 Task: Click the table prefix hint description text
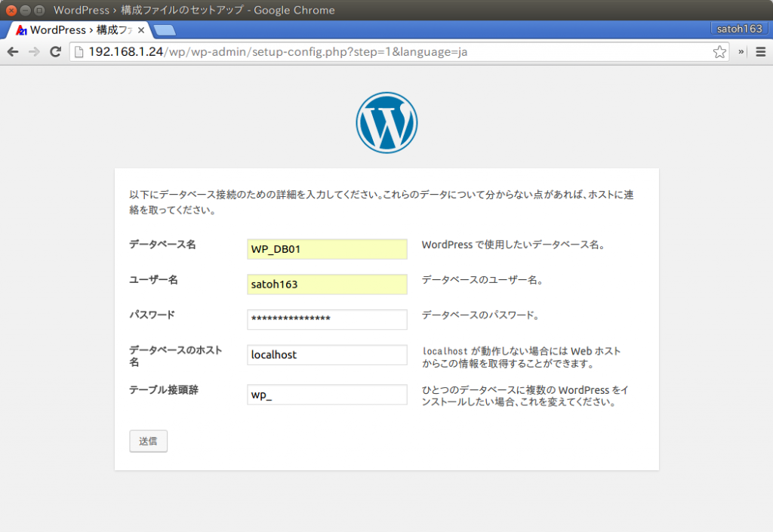525,396
